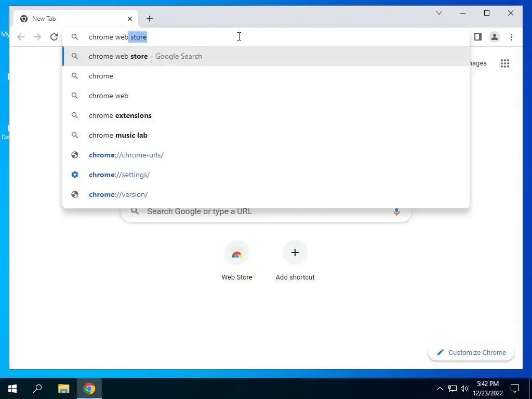Open a new tab with plus button

point(150,19)
